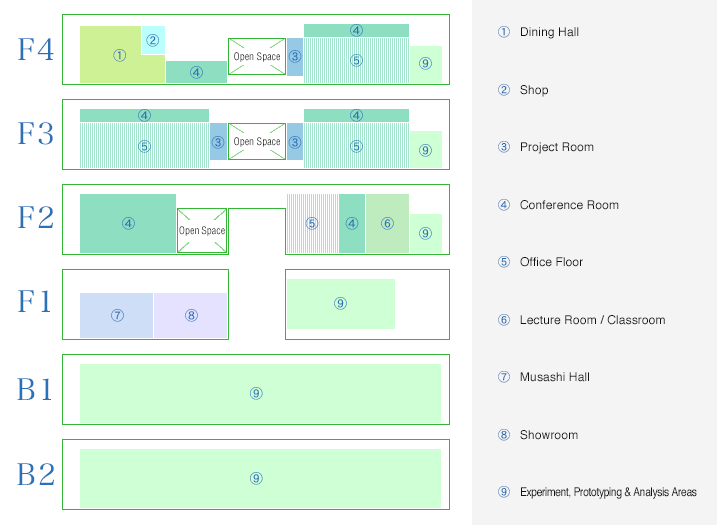Select the B2 experiment area
717x525 pixels.
pyautogui.click(x=260, y=478)
